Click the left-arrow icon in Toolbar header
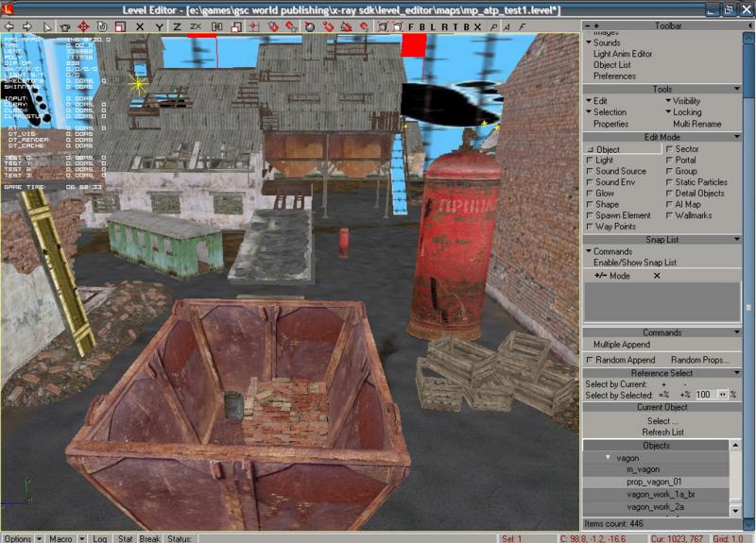This screenshot has height=543, width=756. click(x=749, y=26)
